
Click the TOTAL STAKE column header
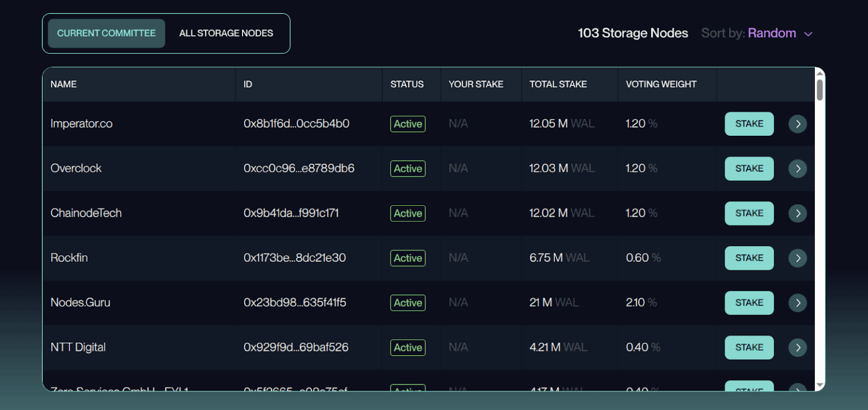[558, 84]
